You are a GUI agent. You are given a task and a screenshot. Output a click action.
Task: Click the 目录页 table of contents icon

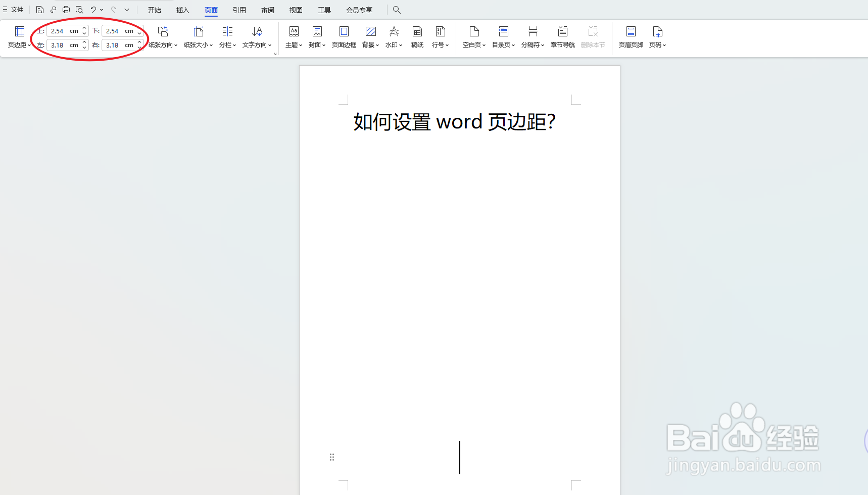[x=503, y=32]
